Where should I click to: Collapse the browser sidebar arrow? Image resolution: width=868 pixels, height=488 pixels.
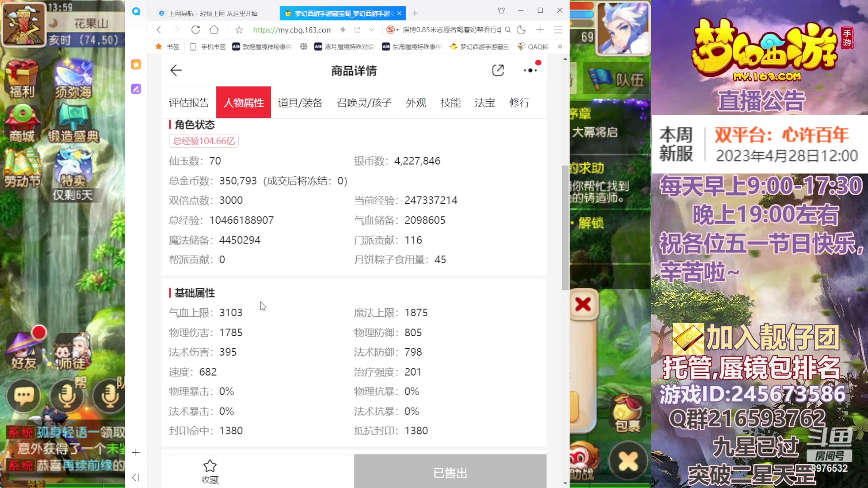pos(135,478)
